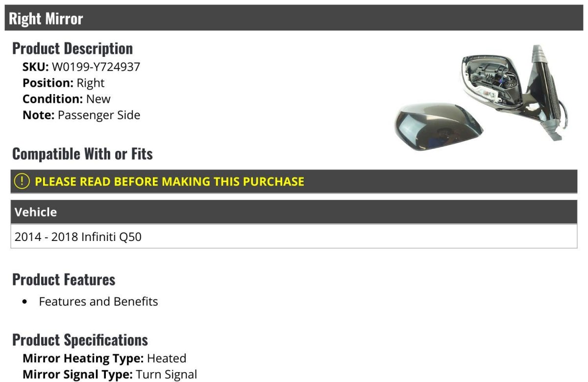The width and height of the screenshot is (588, 382).
Task: Click the Features and Benefits bullet
Action: coord(98,301)
